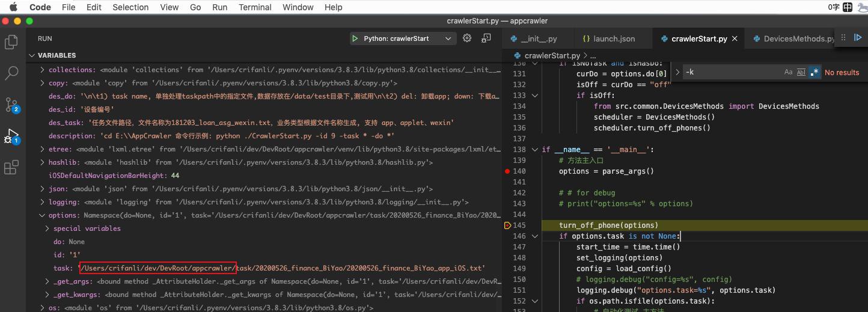Viewport: 868px width, 312px height.
Task: Click the current-line debug arrow on line 145
Action: 508,225
